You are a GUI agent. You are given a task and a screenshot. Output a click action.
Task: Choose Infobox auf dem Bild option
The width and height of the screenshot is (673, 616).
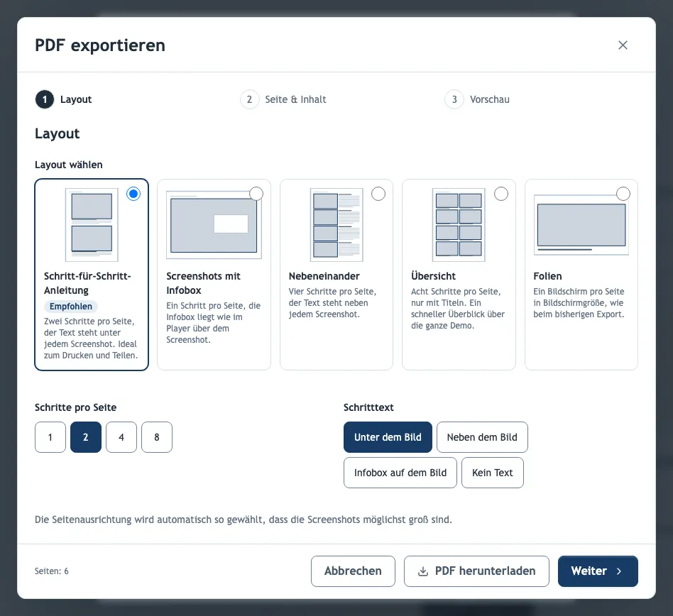coord(400,473)
